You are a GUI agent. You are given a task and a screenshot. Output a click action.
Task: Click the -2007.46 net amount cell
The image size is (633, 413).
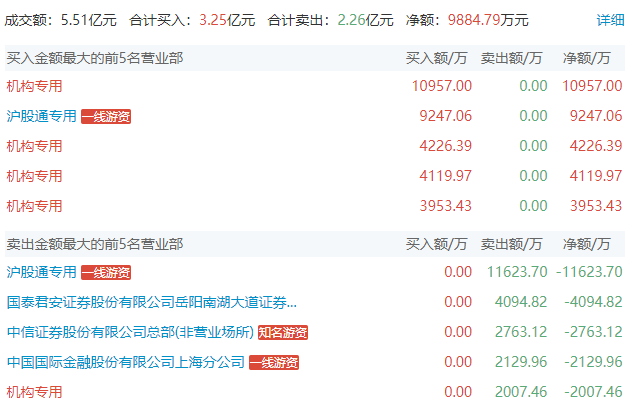point(593,392)
